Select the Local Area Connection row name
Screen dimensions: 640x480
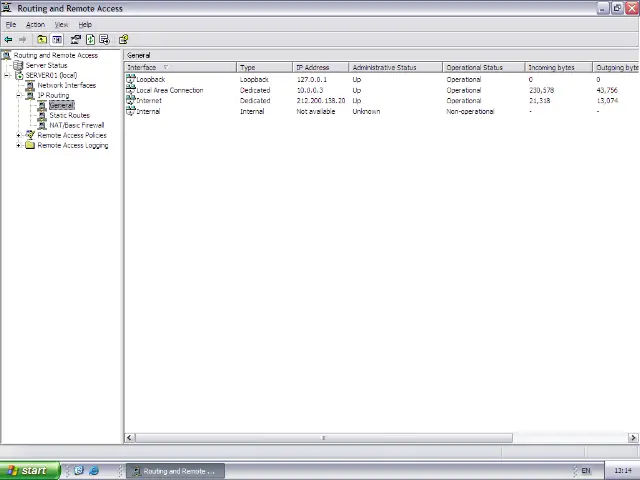[x=169, y=90]
